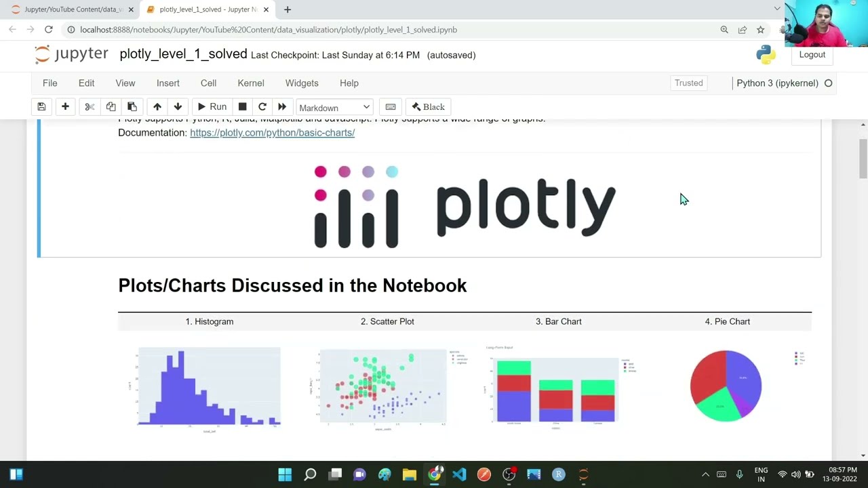The width and height of the screenshot is (868, 488).
Task: Click the Last Checkpoint text
Action: (x=335, y=55)
